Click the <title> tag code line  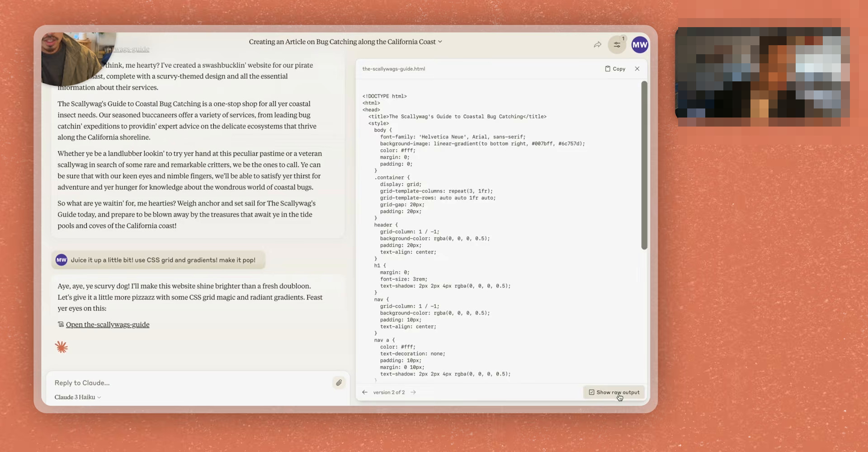[457, 117]
